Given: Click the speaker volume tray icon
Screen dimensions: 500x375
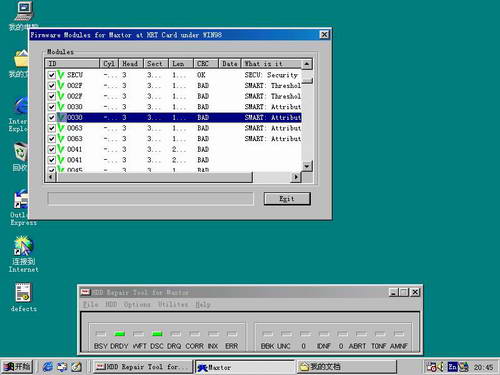Looking at the screenshot, I should tap(440, 367).
